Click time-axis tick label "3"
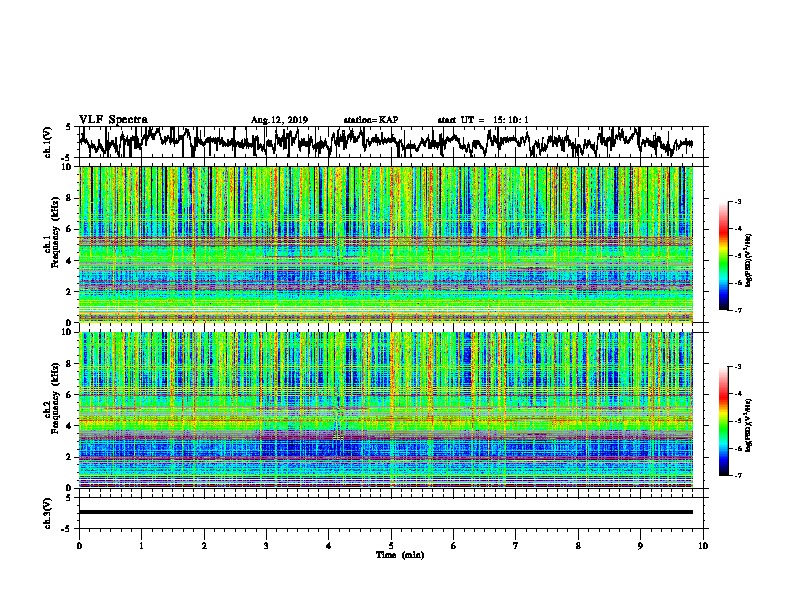 [x=266, y=546]
